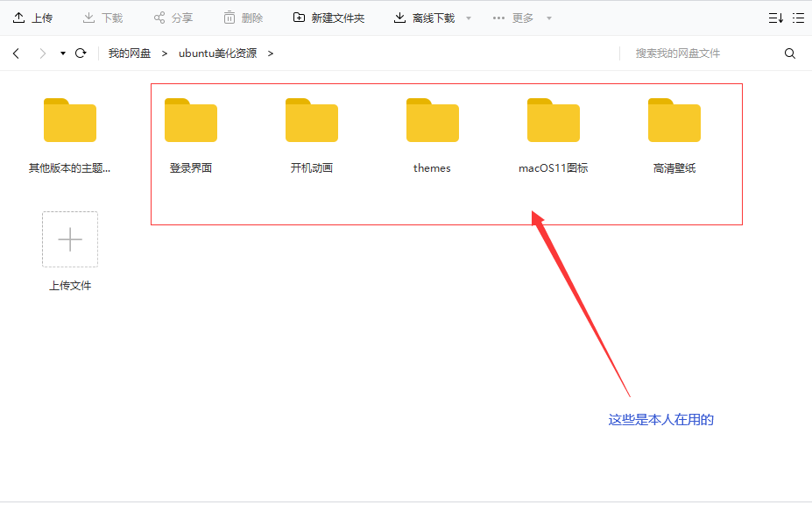Click the themes folder name
Image resolution: width=812 pixels, height=505 pixels.
432,168
